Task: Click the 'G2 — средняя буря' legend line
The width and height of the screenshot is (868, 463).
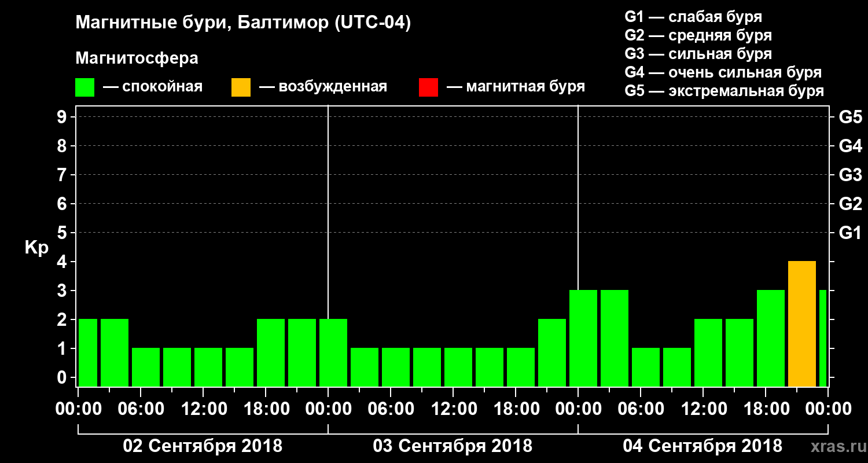Action: tap(698, 35)
